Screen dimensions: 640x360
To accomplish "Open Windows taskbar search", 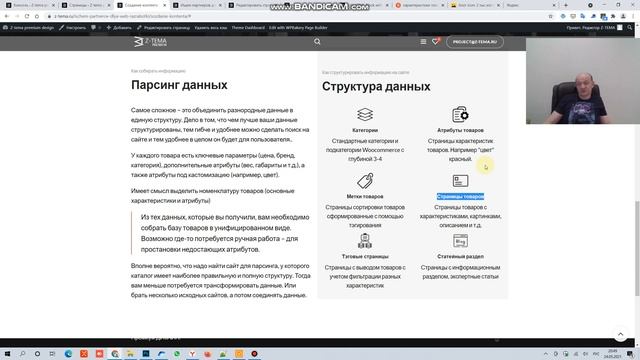I will click(x=22, y=353).
